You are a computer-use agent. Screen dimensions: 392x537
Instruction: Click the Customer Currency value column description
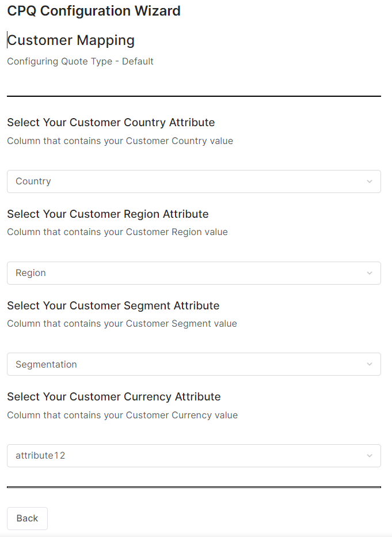(122, 415)
